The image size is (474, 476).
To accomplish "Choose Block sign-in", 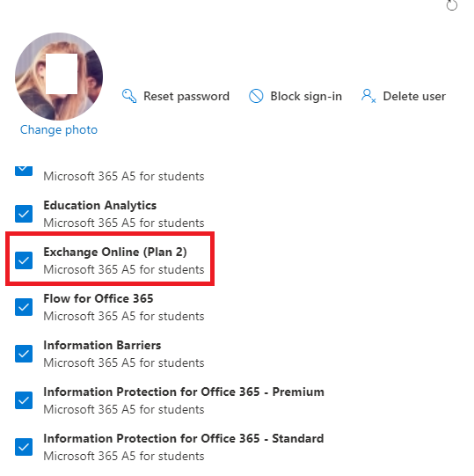I will (295, 96).
